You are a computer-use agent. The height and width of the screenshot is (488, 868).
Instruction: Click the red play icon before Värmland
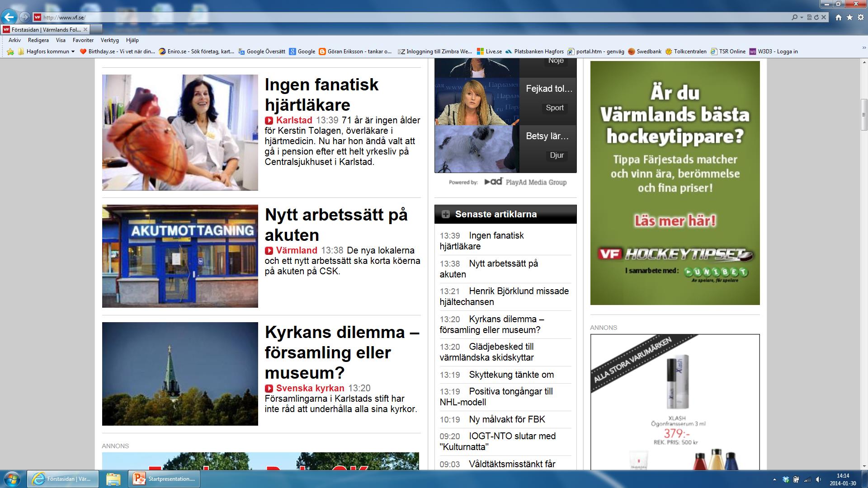[269, 251]
